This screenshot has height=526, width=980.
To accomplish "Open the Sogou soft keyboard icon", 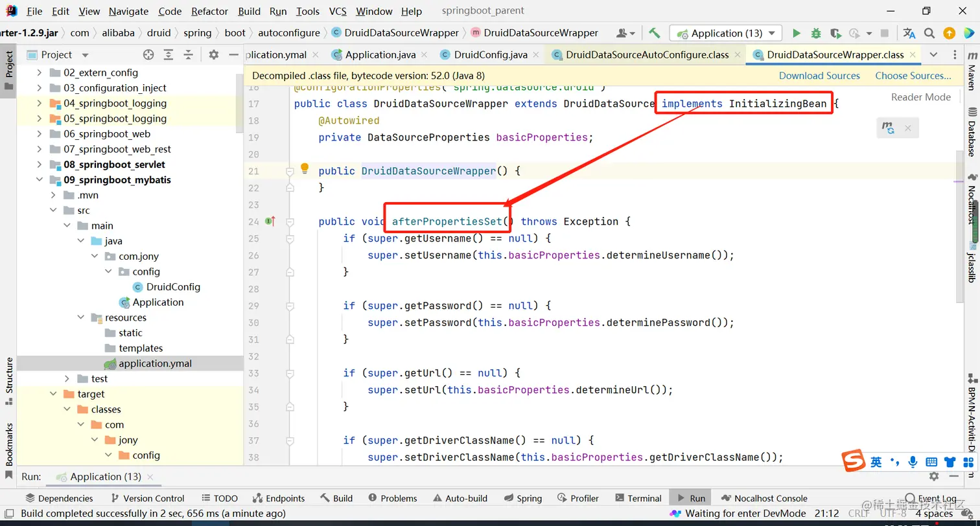I will [x=931, y=462].
